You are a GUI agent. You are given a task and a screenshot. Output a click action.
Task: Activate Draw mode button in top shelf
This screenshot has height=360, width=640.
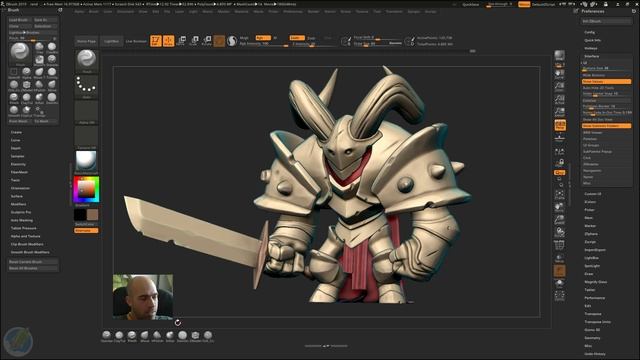point(168,40)
